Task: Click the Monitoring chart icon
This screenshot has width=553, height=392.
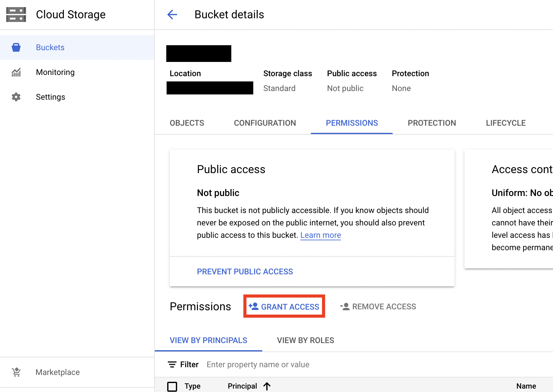Action: tap(16, 72)
